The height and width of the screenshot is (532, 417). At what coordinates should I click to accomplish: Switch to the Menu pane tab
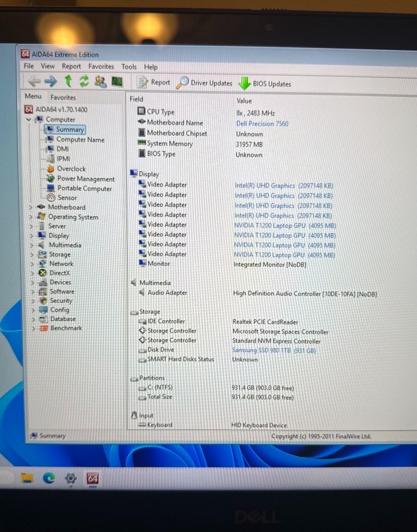pos(33,96)
